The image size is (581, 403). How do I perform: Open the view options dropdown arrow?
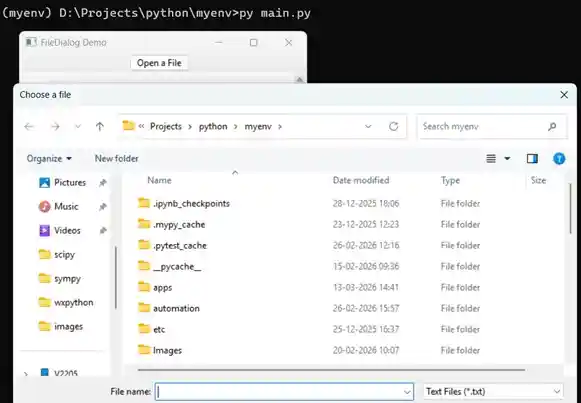[x=507, y=159]
